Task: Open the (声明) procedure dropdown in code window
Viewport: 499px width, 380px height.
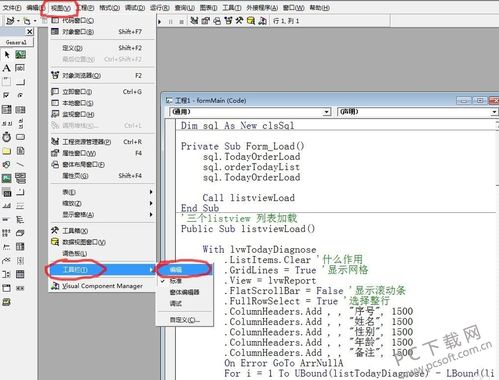Action: 495,112
